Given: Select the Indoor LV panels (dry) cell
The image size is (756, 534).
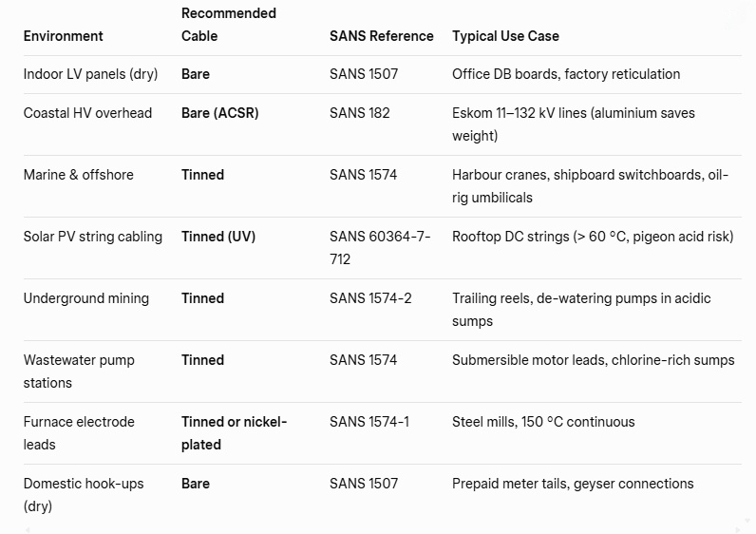Looking at the screenshot, I should [x=91, y=74].
